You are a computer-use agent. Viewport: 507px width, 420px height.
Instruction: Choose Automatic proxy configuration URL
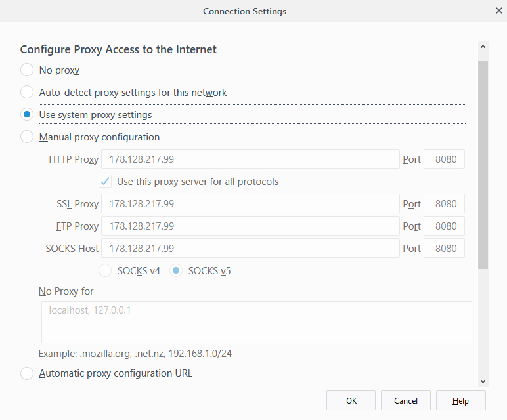click(x=27, y=373)
